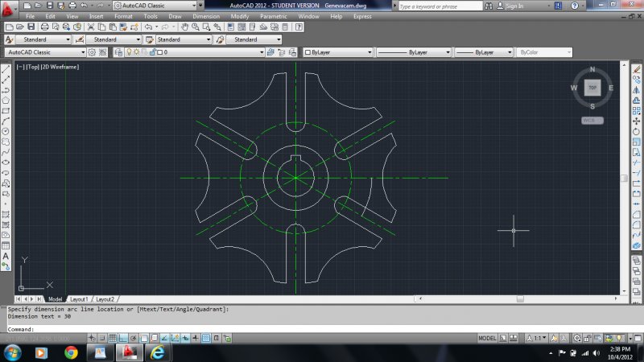Viewport: 644px width, 362px height.
Task: Toggle Show Lineweight in status bar
Action: 196,338
